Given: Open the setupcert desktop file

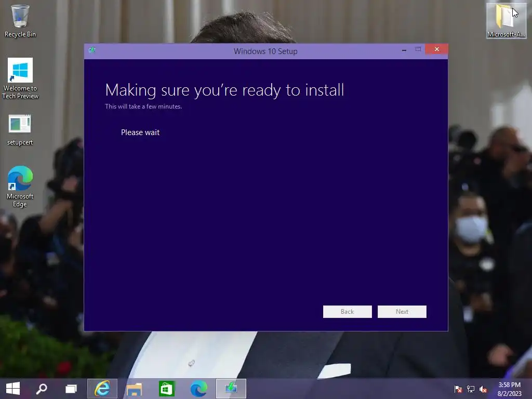Looking at the screenshot, I should [x=20, y=130].
